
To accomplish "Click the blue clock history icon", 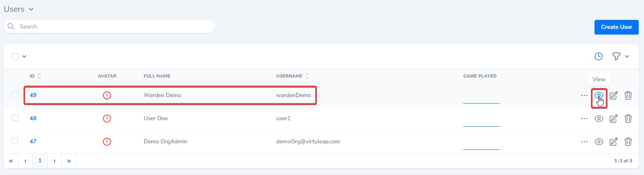I will tap(598, 56).
